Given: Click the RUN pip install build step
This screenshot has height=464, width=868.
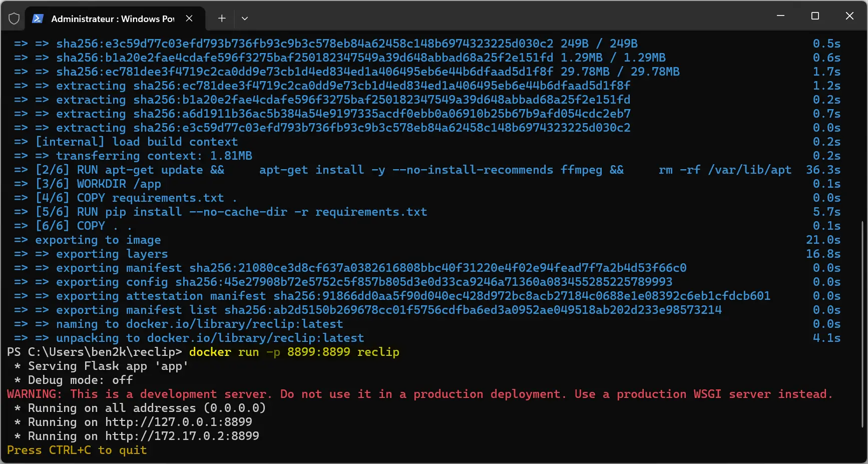Looking at the screenshot, I should pos(231,212).
